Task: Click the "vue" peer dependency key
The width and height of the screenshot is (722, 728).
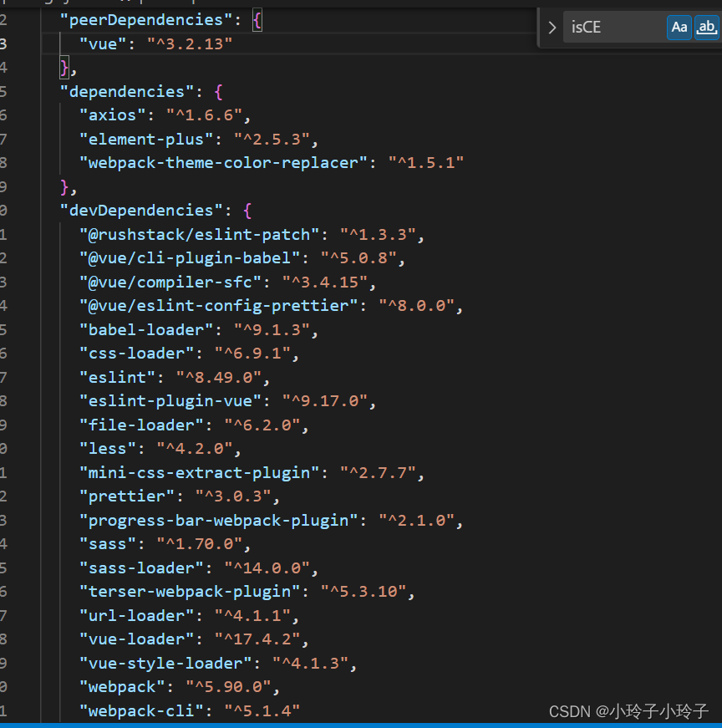Action: (103, 44)
